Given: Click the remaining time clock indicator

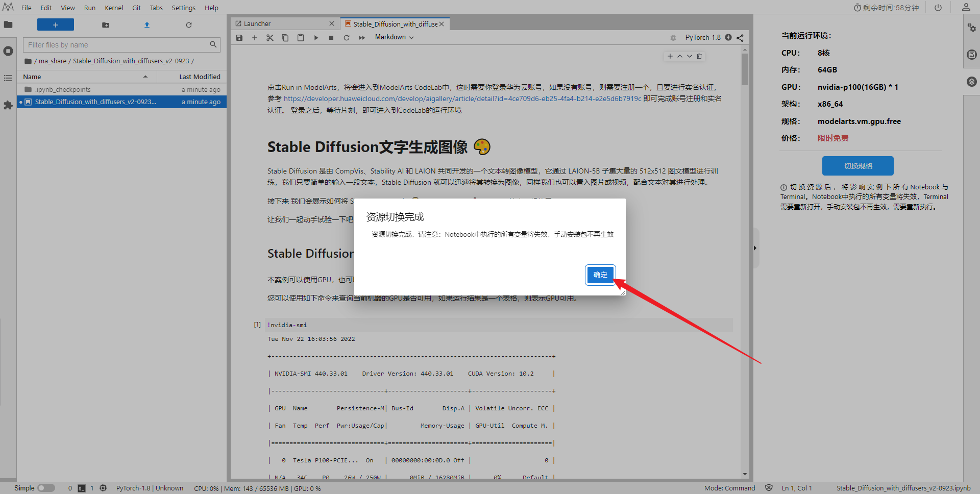Looking at the screenshot, I should 886,8.
